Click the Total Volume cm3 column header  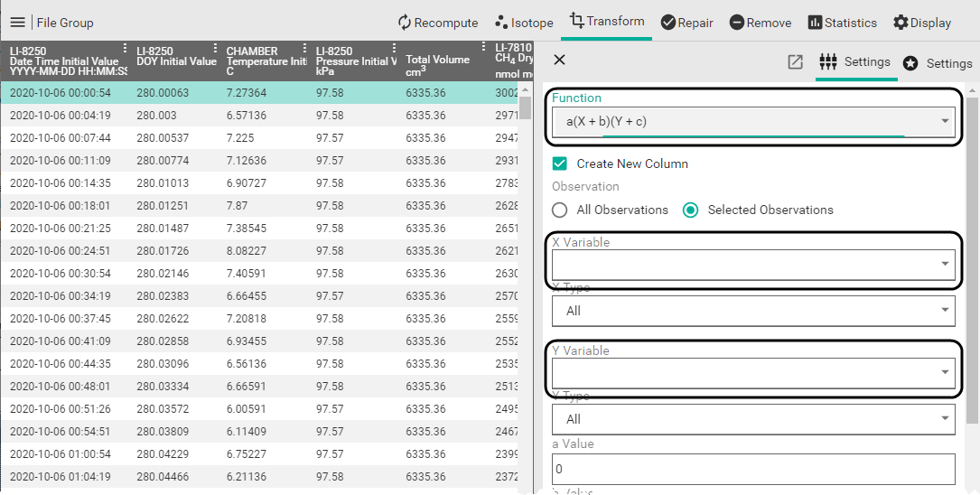[437, 64]
